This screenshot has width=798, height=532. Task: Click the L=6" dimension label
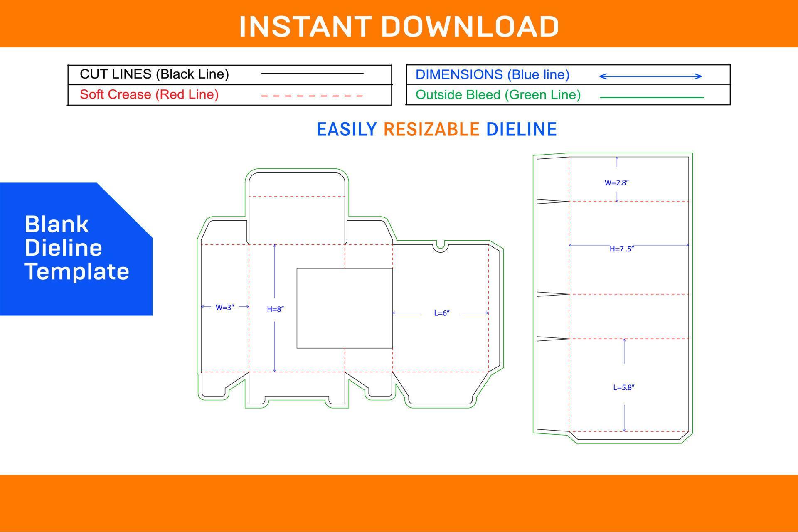coord(442,313)
